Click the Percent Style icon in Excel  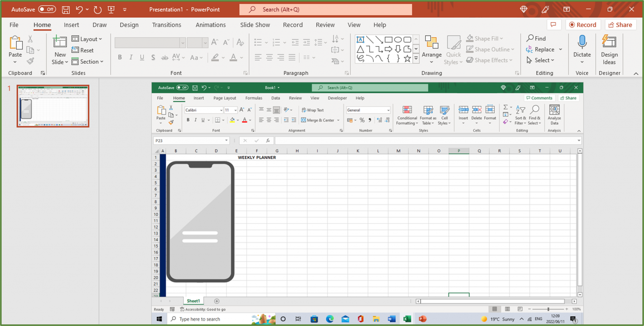pyautogui.click(x=362, y=120)
